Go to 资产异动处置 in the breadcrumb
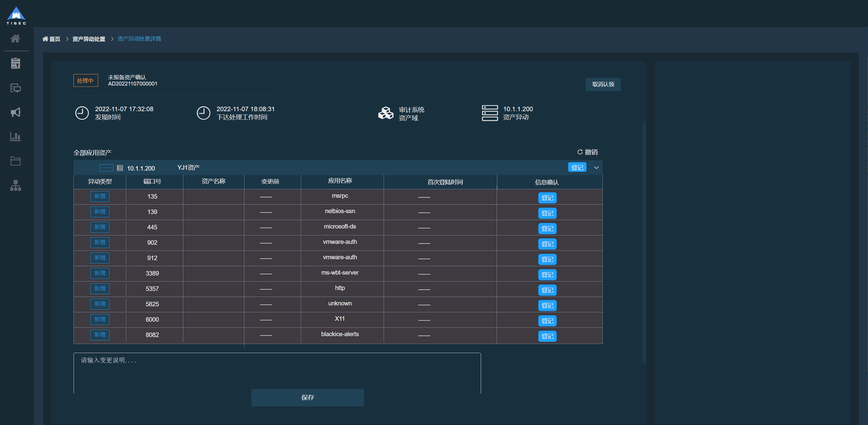The height and width of the screenshot is (425, 868). 89,39
